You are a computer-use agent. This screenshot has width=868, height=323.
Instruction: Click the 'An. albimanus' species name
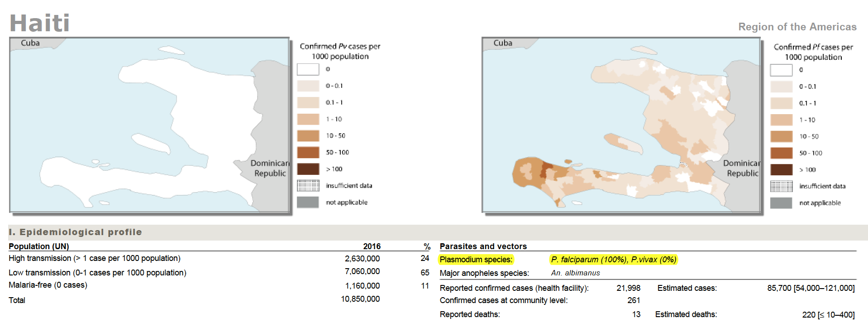tap(575, 273)
